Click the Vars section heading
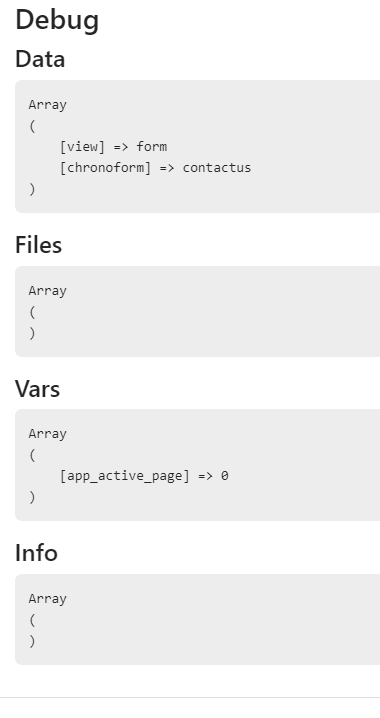The height and width of the screenshot is (718, 380). (x=38, y=389)
